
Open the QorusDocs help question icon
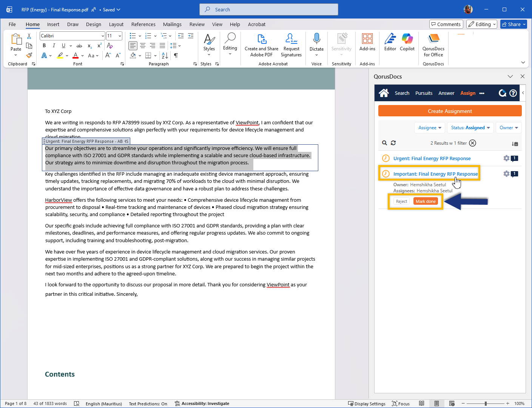(513, 93)
